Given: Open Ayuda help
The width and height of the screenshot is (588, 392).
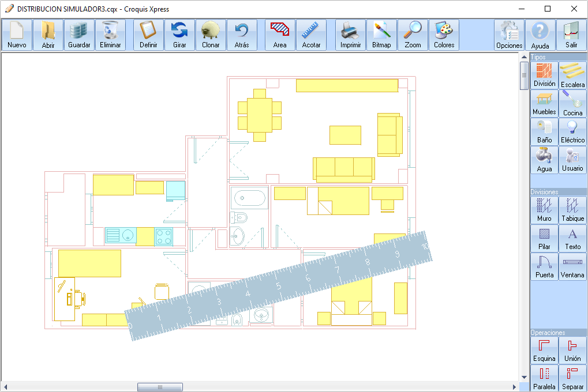Looking at the screenshot, I should click(x=540, y=35).
